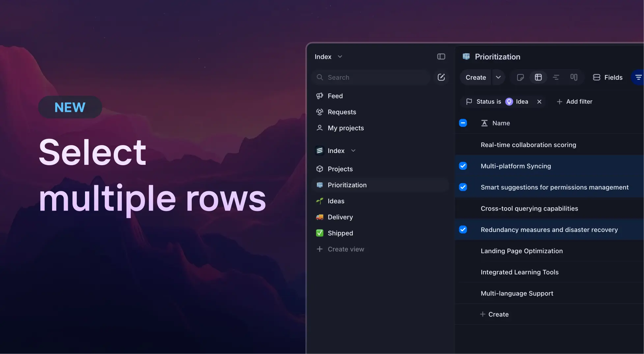644x354 pixels.
Task: Expand the Create button dropdown chevron
Action: pos(498,77)
